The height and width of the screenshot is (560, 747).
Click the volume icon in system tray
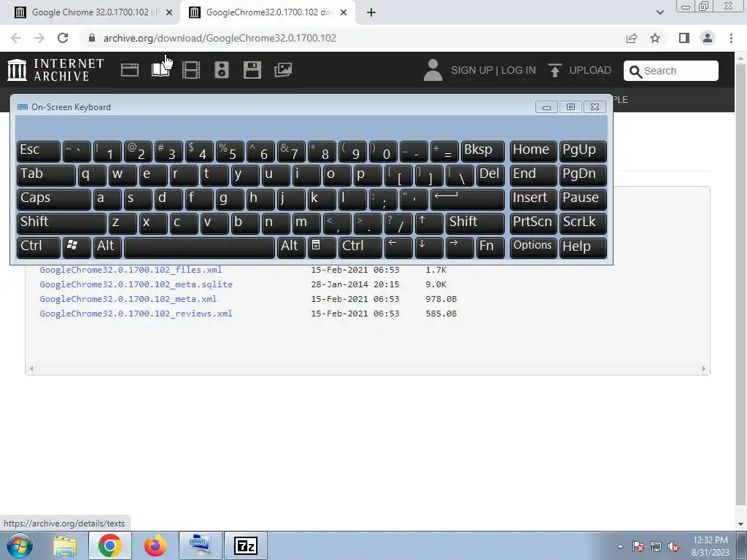coord(673,547)
